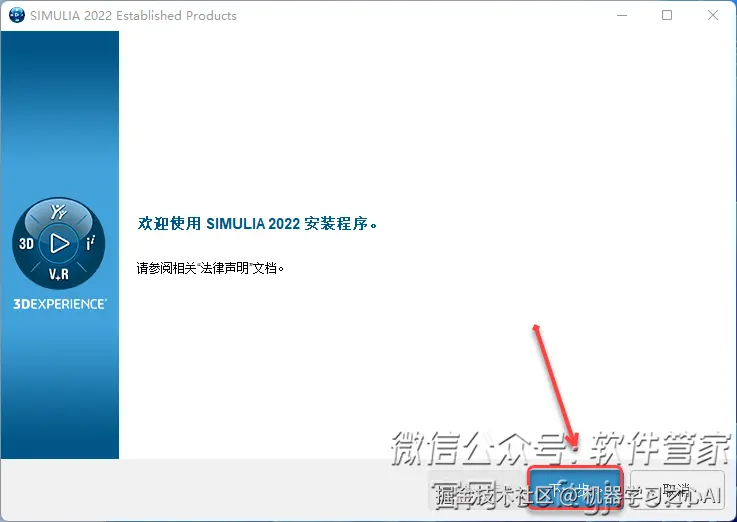
Task: Click the SIMULIA installer icon in title bar
Action: click(17, 15)
